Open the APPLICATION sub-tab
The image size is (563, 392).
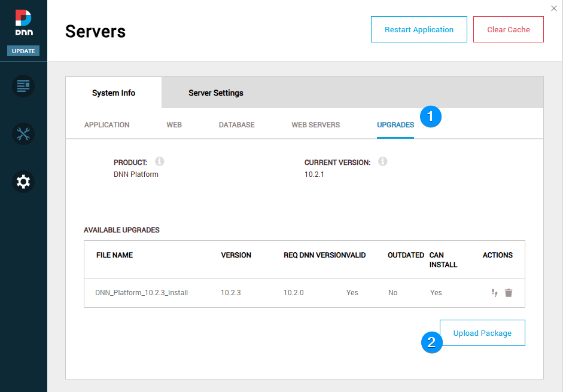tap(107, 125)
